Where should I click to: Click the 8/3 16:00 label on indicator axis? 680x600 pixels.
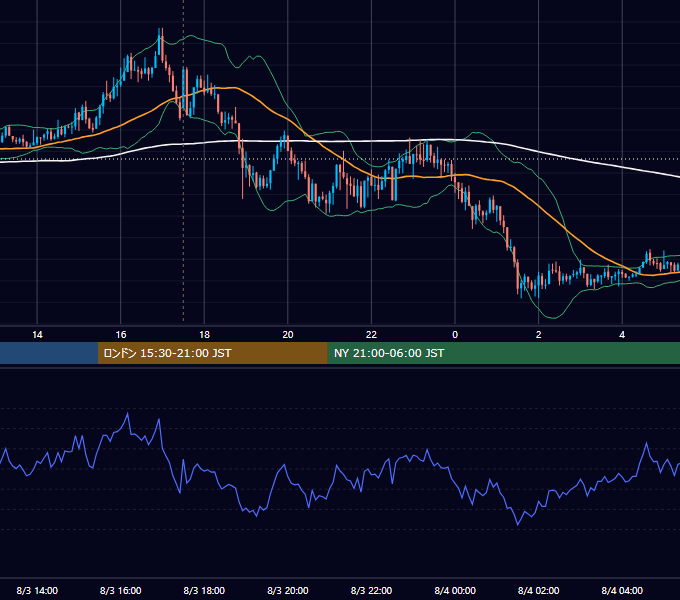click(x=121, y=590)
